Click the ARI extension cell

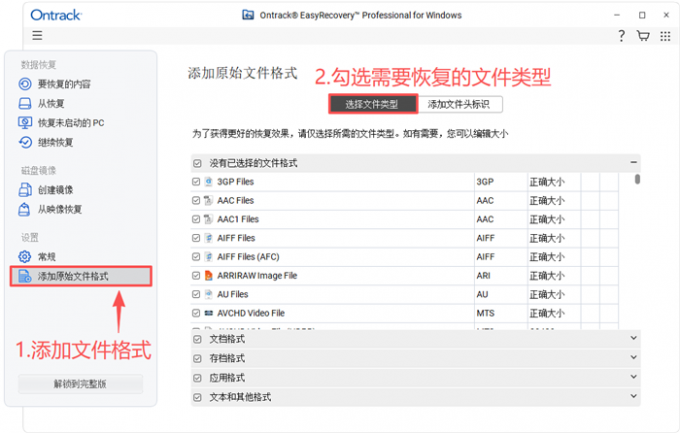(501, 276)
